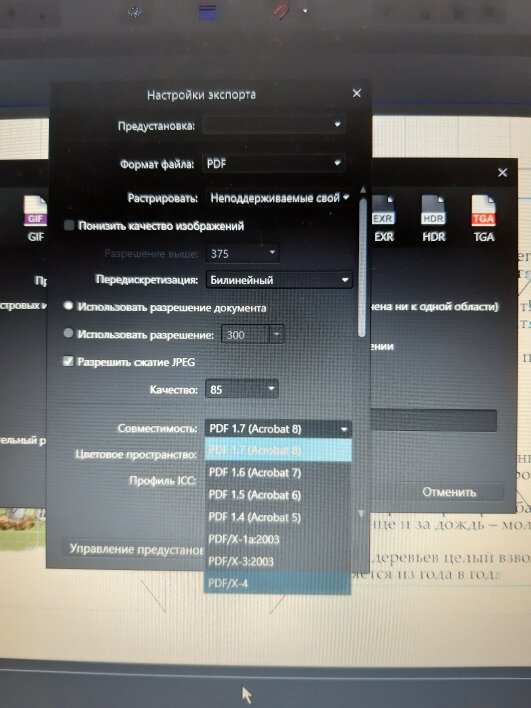Choose 'PDF 1.4 (Acrobat 5)' from the list
Screen dimensions: 531x708
click(278, 517)
